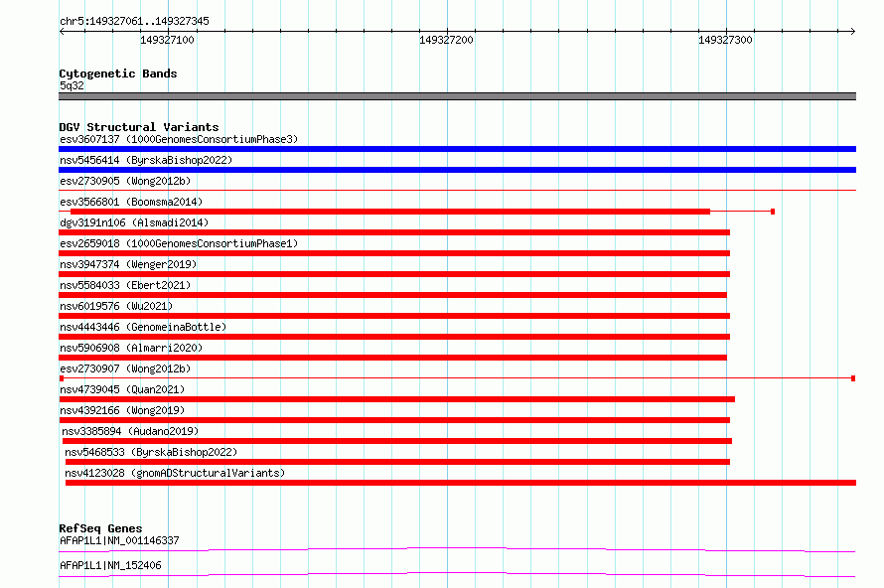884x588 pixels.
Task: Select the AFAP1L1|NM_152406 gene label
Action: click(x=110, y=565)
